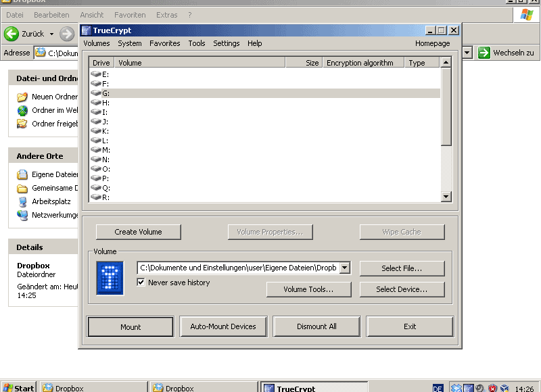Click the Netzwerkumgebung network icon
The height and width of the screenshot is (392, 541).
(x=22, y=215)
